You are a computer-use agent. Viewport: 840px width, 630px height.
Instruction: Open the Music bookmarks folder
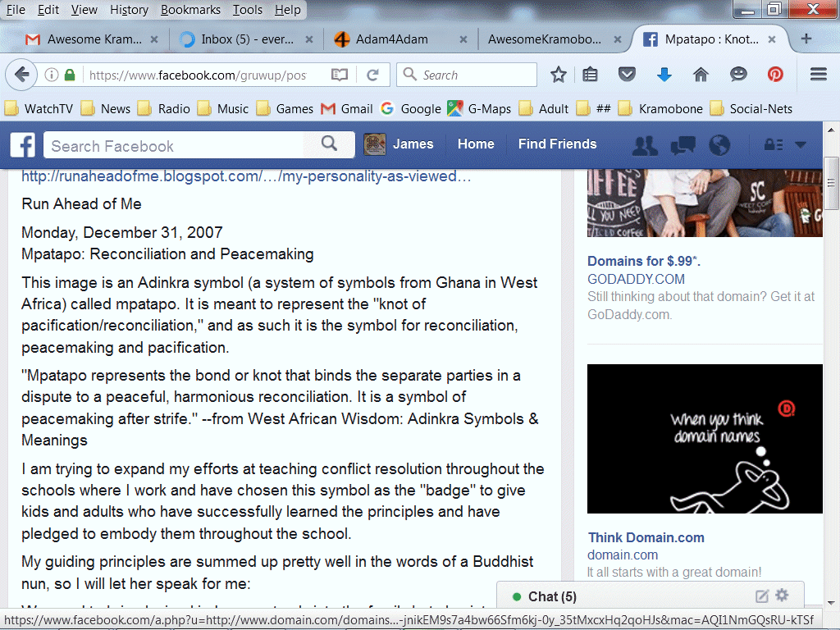223,109
